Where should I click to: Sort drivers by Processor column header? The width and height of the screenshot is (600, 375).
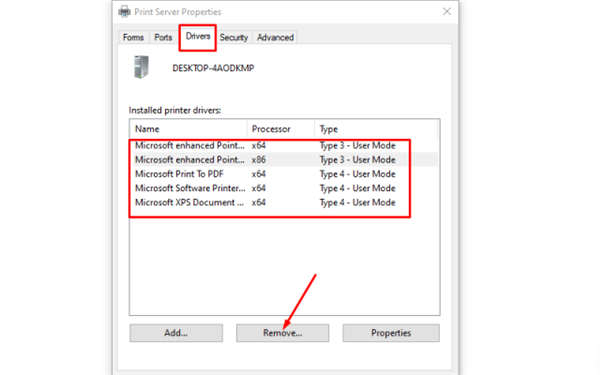click(281, 129)
